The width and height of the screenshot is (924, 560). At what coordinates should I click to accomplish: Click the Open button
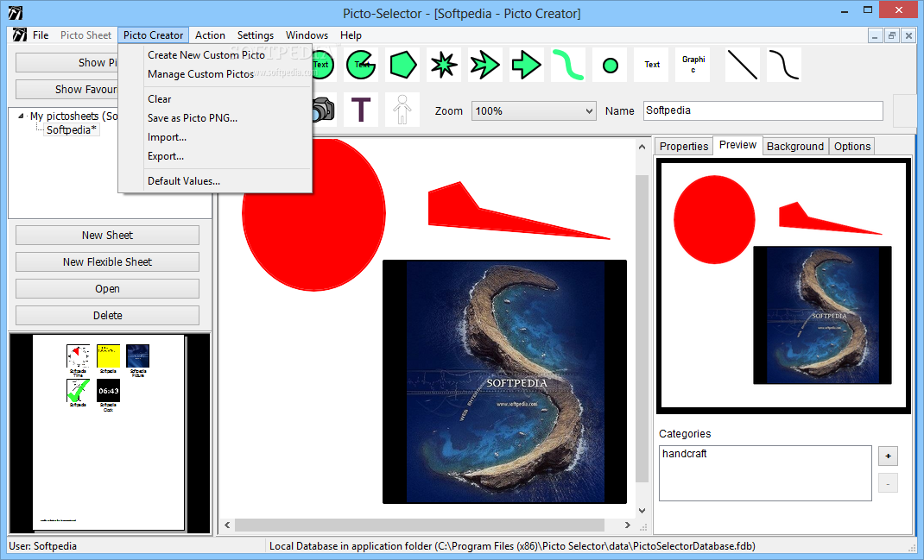click(107, 288)
